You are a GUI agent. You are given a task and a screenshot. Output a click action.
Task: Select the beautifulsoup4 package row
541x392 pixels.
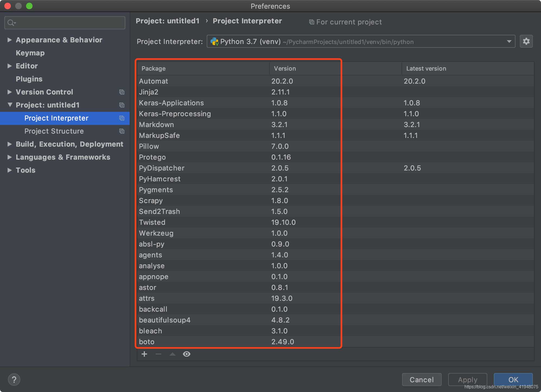click(336, 320)
